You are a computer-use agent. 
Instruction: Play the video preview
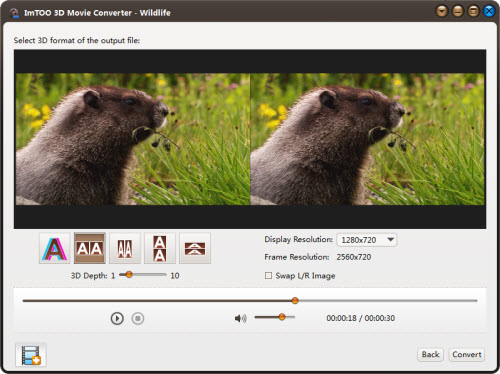(x=117, y=318)
